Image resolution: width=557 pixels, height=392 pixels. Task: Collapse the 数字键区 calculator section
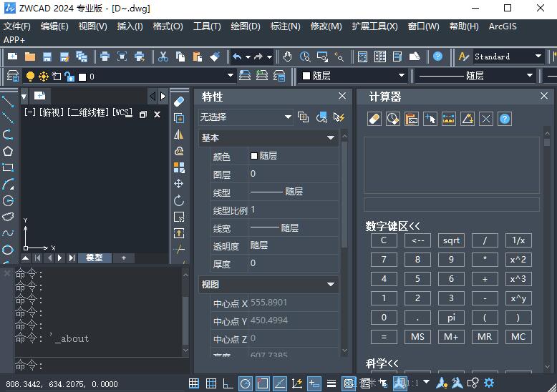pyautogui.click(x=392, y=226)
